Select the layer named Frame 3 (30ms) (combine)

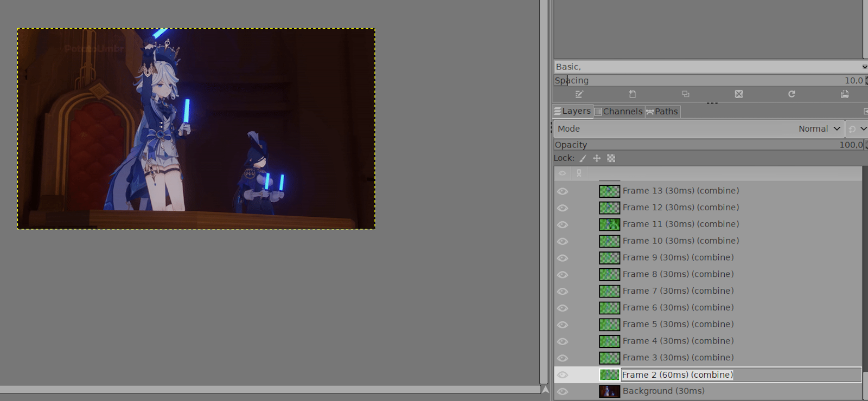click(678, 358)
